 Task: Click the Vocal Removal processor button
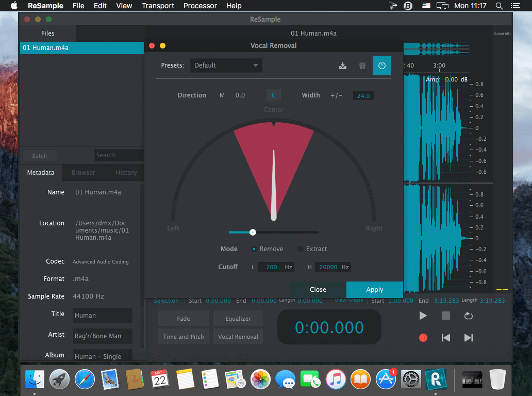238,337
